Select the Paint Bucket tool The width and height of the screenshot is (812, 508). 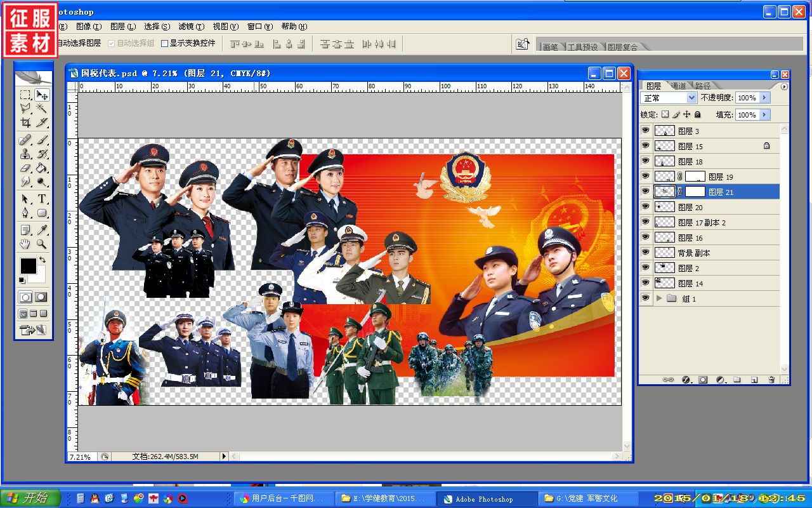pyautogui.click(x=42, y=168)
